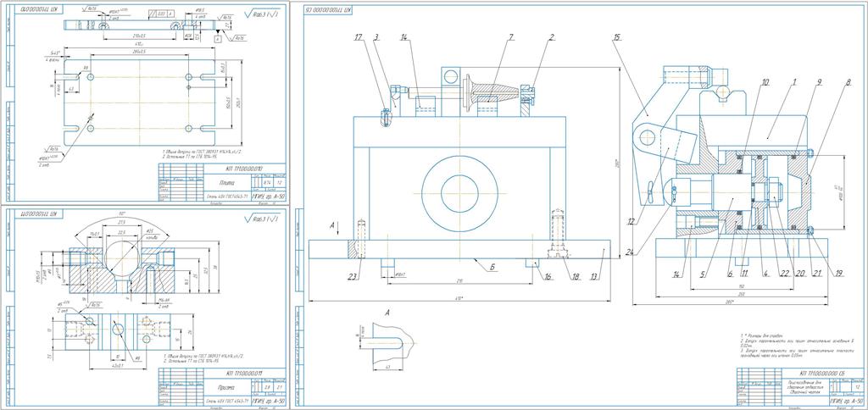Click part callout number 8
The height and width of the screenshot is (410, 868).
(847, 82)
